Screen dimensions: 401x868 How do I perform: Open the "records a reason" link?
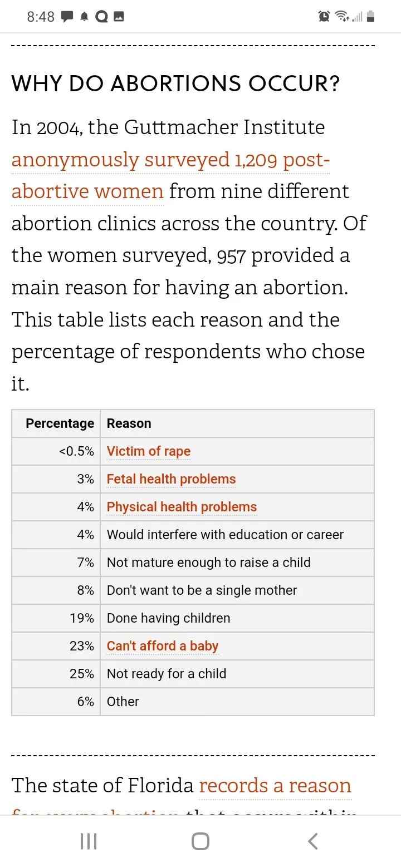(x=275, y=785)
